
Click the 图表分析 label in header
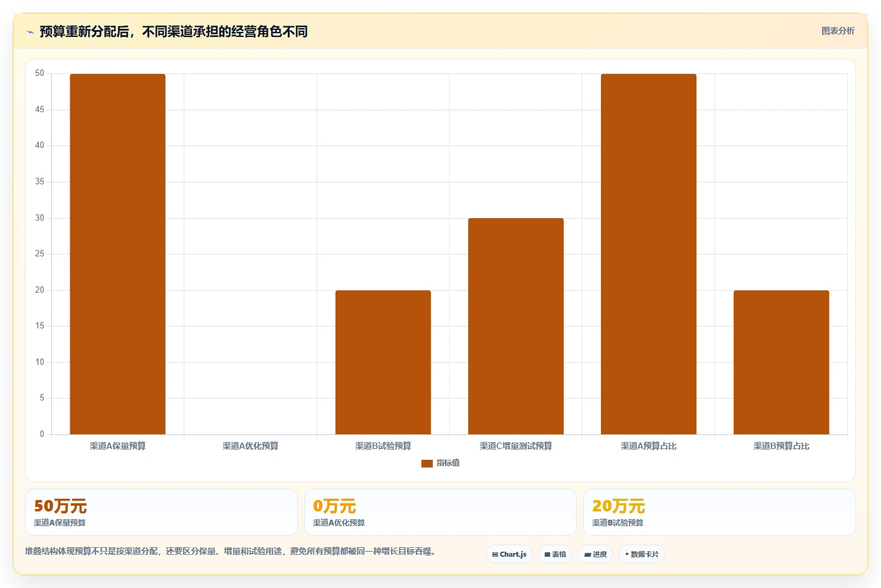838,31
